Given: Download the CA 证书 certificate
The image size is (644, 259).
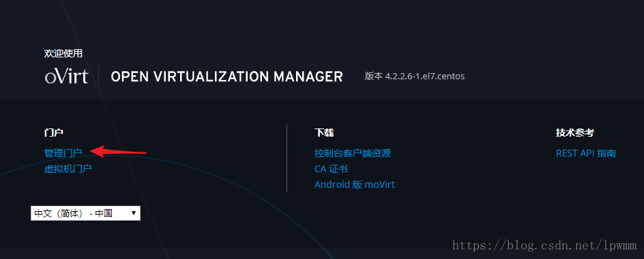Looking at the screenshot, I should (x=331, y=169).
